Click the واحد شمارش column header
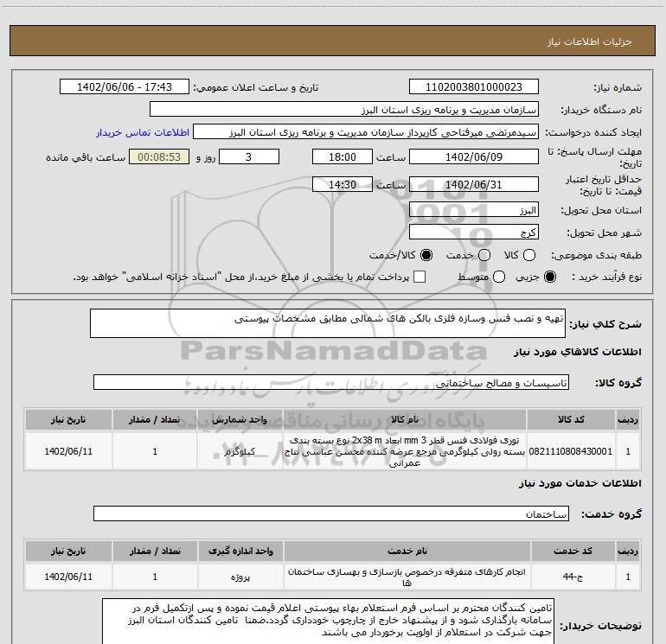 (240, 420)
